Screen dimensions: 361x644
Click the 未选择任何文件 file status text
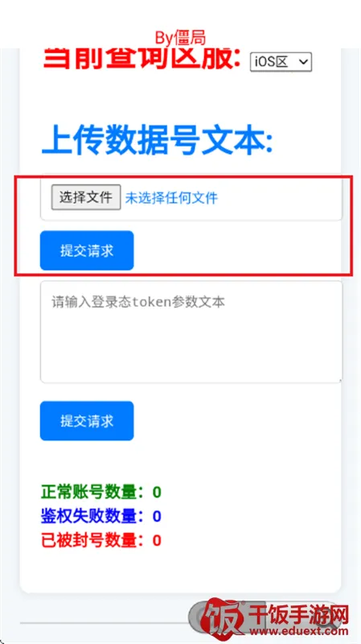(171, 198)
